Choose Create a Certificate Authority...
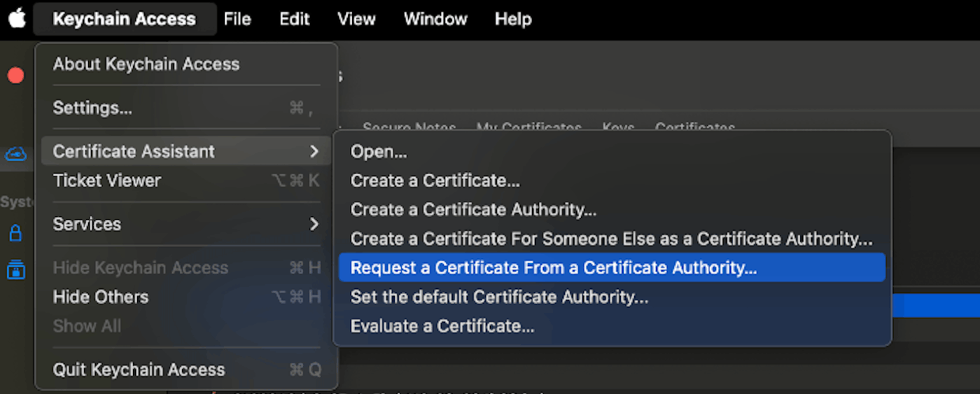This screenshot has height=394, width=980. (612, 209)
